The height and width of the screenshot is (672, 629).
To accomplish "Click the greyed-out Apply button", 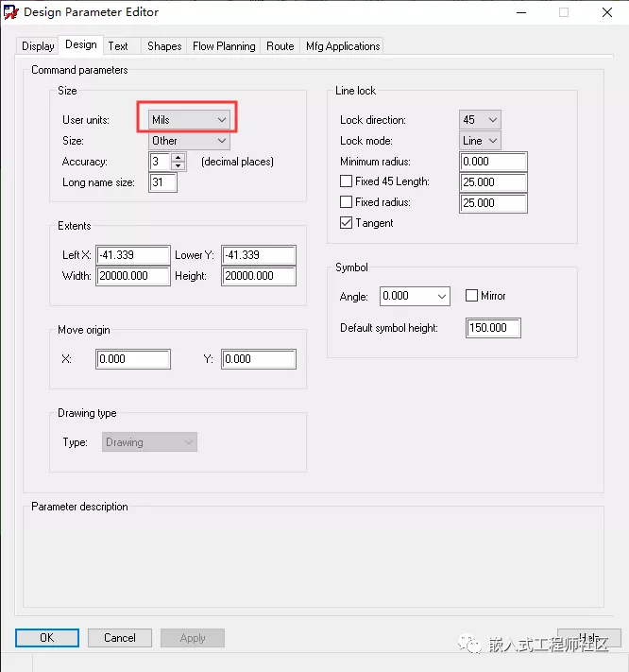I will [x=193, y=638].
